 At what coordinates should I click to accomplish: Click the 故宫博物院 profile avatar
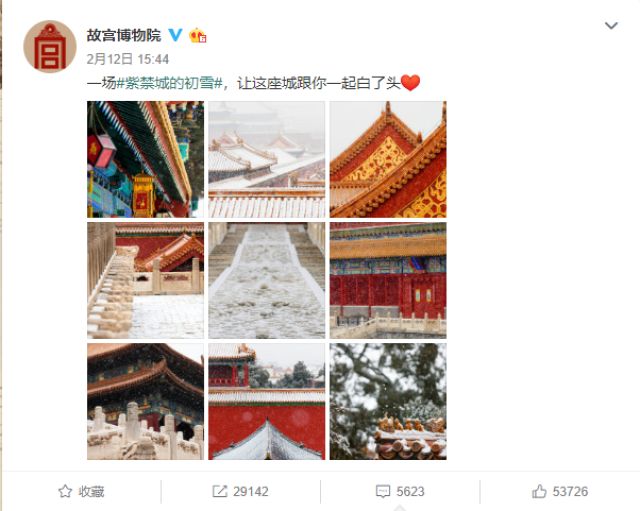[50, 46]
